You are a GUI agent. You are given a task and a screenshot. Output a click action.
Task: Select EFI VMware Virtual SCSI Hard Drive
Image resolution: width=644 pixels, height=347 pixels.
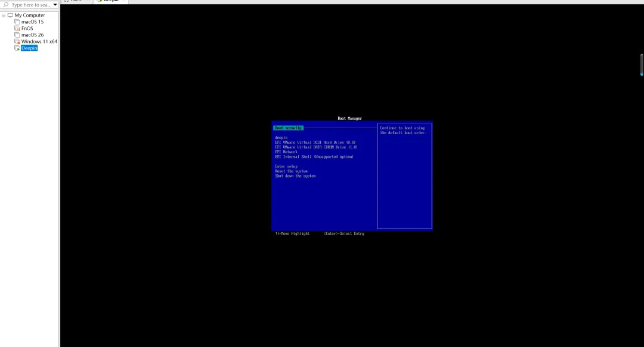[315, 142]
